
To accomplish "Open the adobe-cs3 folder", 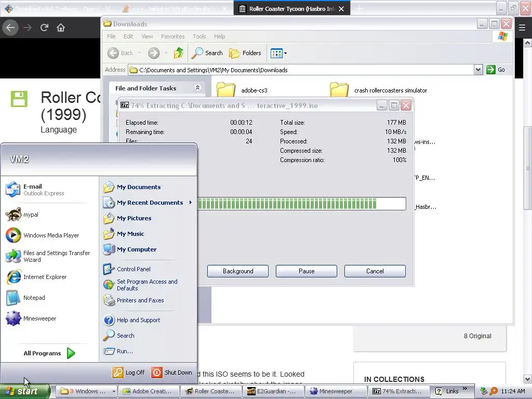I will click(242, 90).
